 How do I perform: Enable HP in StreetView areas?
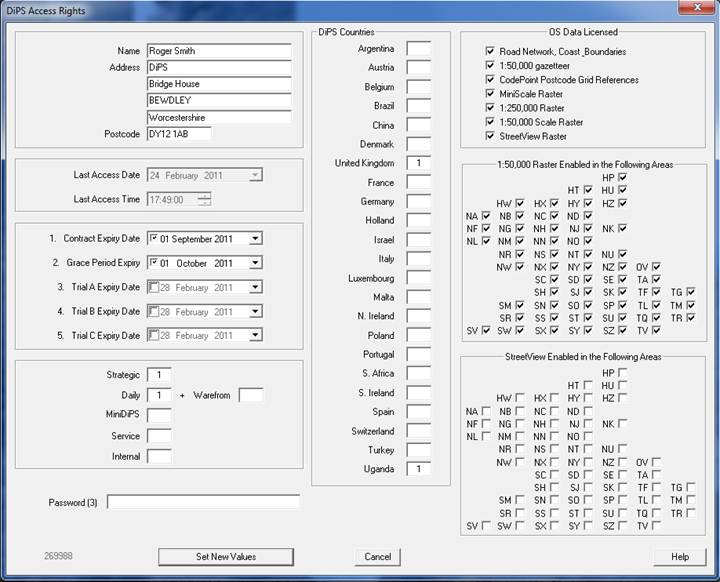pos(623,373)
